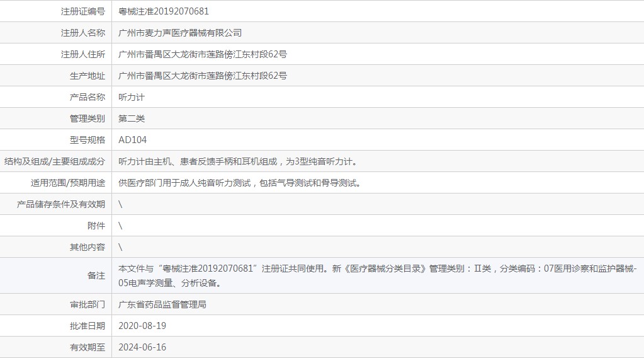Click category value 第二类
644x358 pixels.
(x=132, y=118)
